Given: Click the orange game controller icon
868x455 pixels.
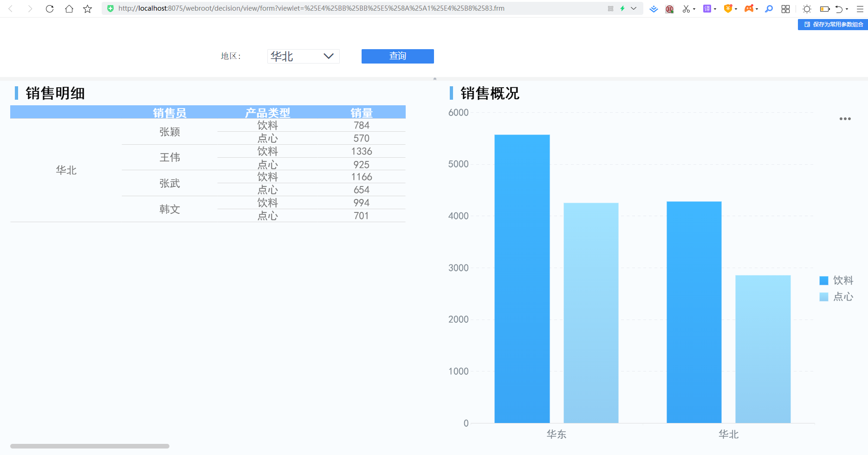Looking at the screenshot, I should click(749, 9).
